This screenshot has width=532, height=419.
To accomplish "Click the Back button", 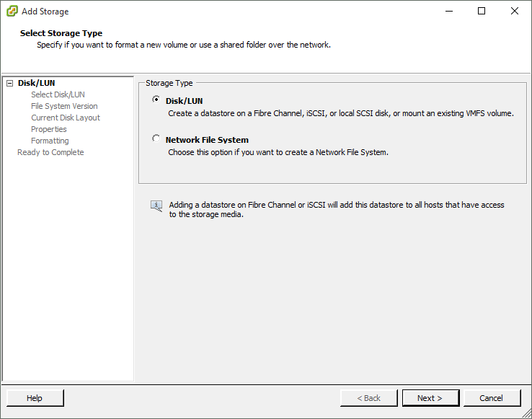I will (x=368, y=398).
